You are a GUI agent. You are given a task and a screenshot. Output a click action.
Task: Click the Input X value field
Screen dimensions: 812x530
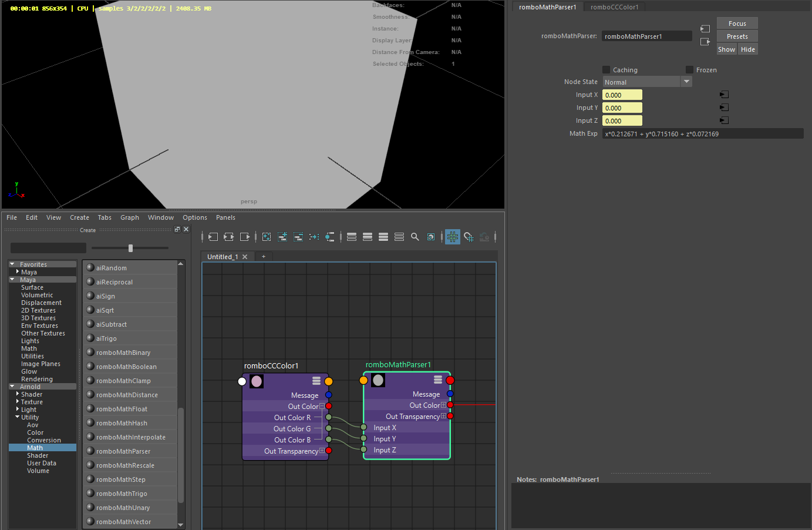click(622, 95)
